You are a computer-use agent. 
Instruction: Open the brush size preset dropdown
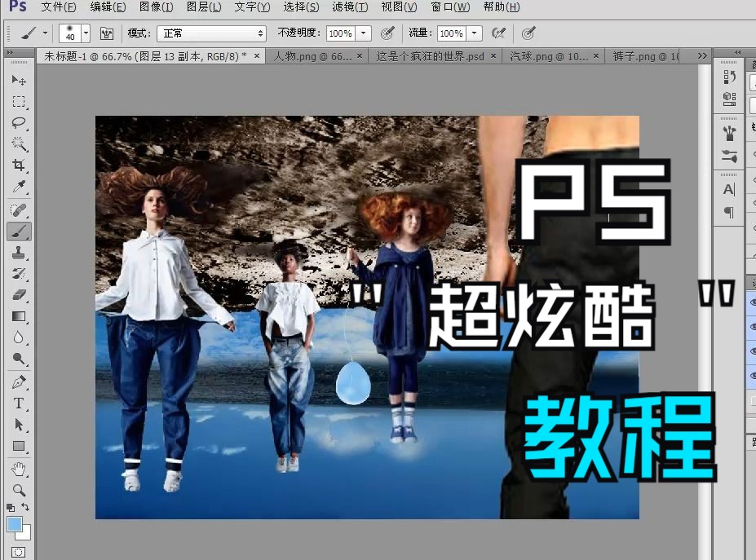(86, 33)
